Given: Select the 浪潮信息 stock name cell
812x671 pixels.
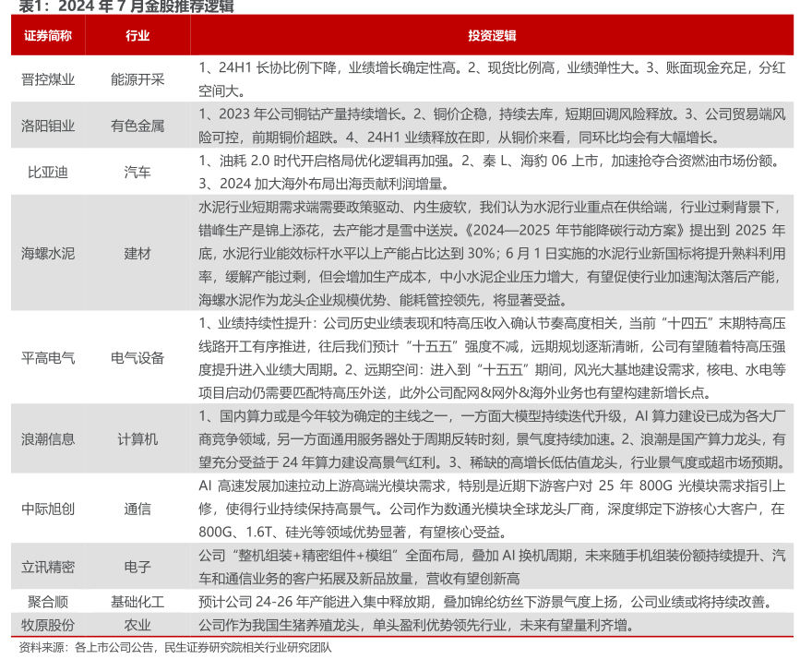Looking at the screenshot, I should (x=48, y=438).
